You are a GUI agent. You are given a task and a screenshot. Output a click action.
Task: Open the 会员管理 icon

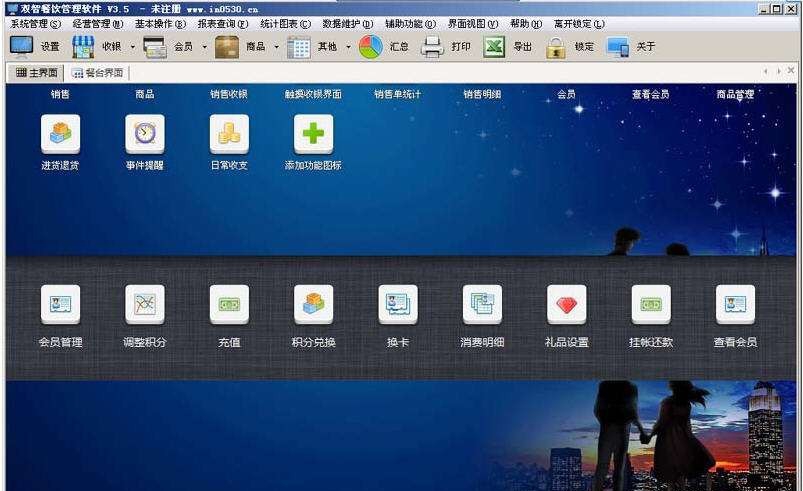point(60,304)
